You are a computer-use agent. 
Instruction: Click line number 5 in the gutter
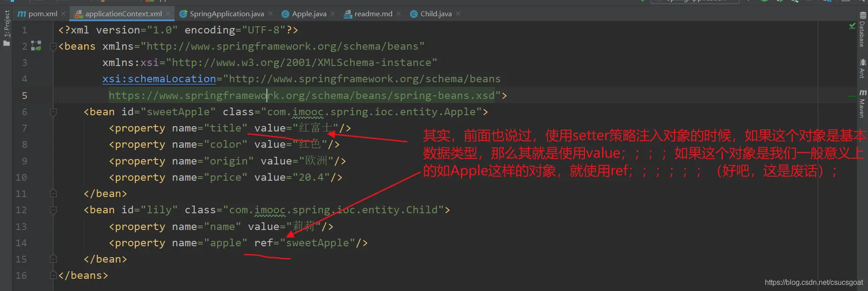[x=24, y=96]
